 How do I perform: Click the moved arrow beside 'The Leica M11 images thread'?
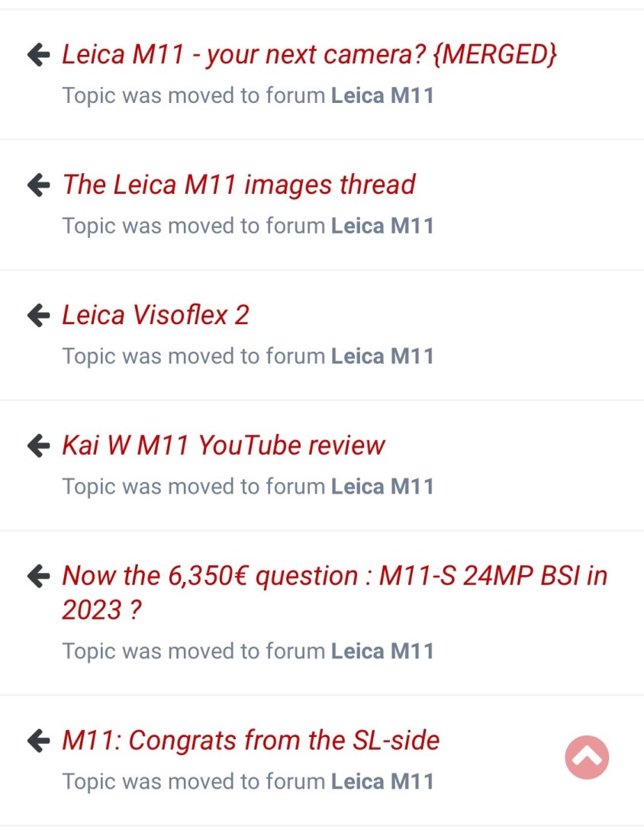click(38, 185)
